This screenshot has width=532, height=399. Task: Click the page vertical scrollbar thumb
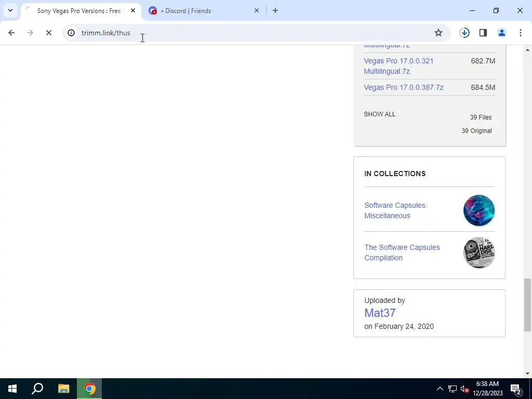527,304
